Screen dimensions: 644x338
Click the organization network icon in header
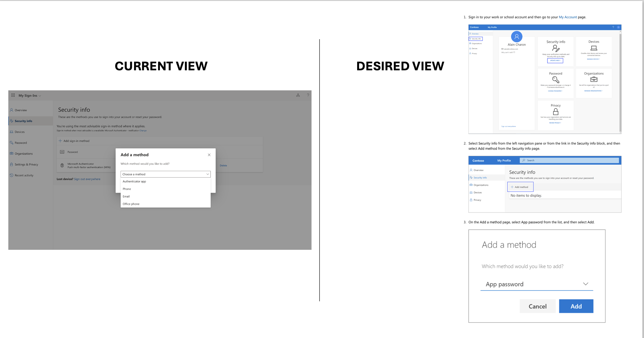(x=298, y=95)
